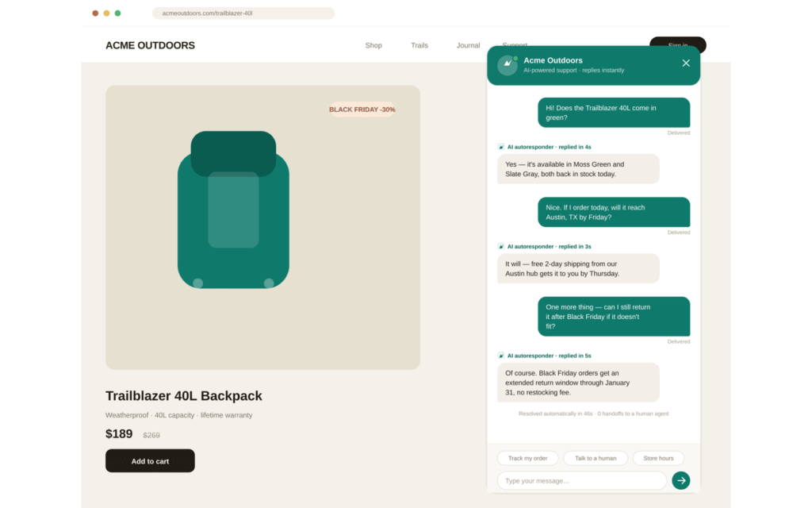
Task: Choose the Talk to a human chip
Action: click(x=596, y=458)
